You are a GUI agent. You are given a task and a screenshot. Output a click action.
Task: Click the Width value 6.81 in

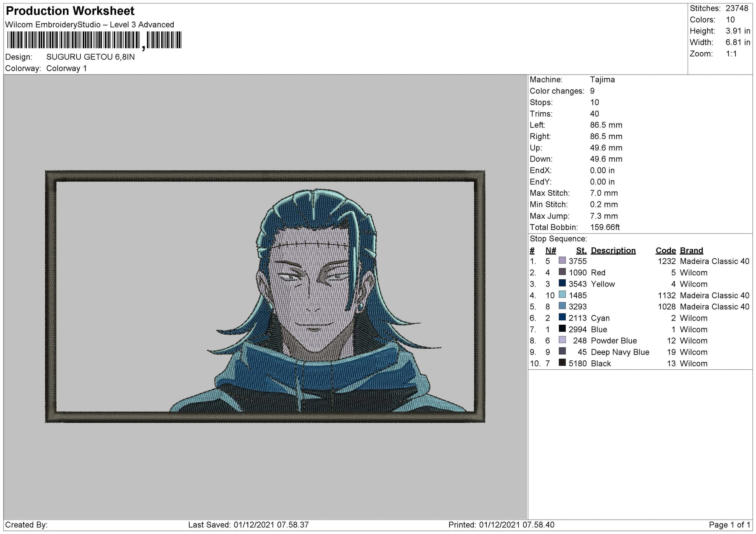point(738,42)
